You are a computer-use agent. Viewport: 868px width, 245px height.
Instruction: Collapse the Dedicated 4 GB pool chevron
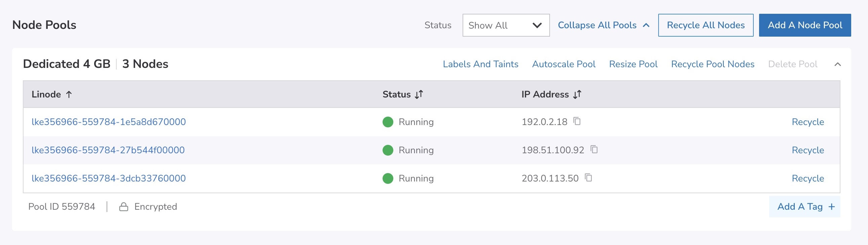pyautogui.click(x=837, y=65)
